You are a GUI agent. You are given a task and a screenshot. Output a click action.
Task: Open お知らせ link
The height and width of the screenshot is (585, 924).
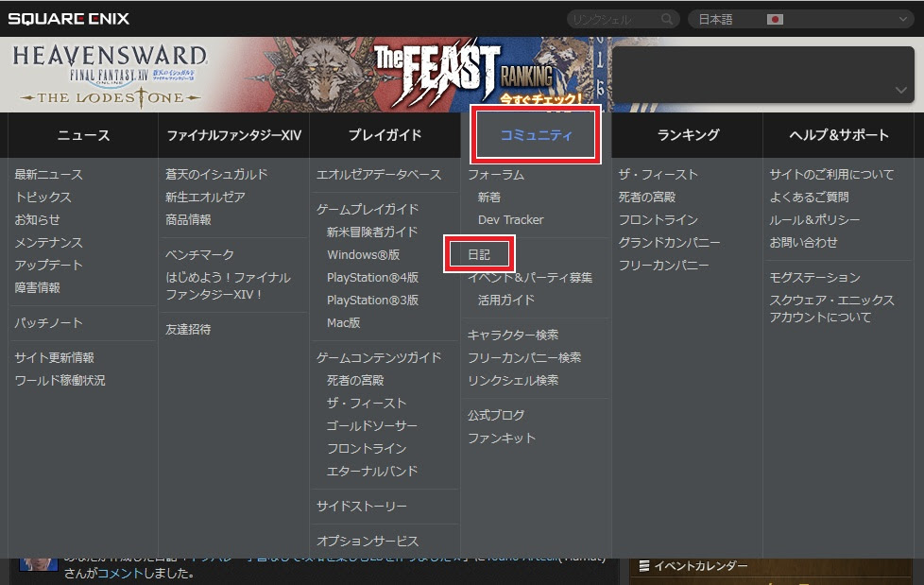(37, 219)
